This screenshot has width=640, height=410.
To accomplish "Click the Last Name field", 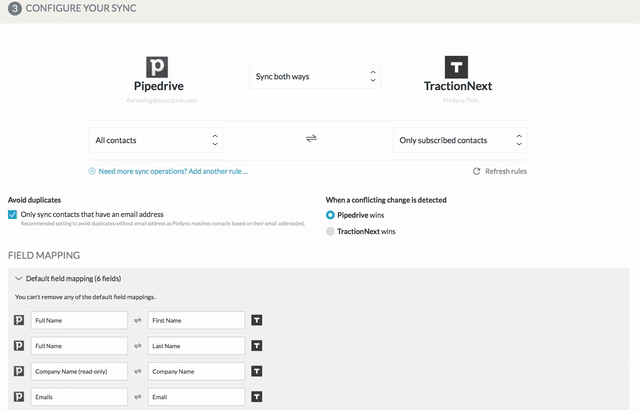I will point(196,346).
